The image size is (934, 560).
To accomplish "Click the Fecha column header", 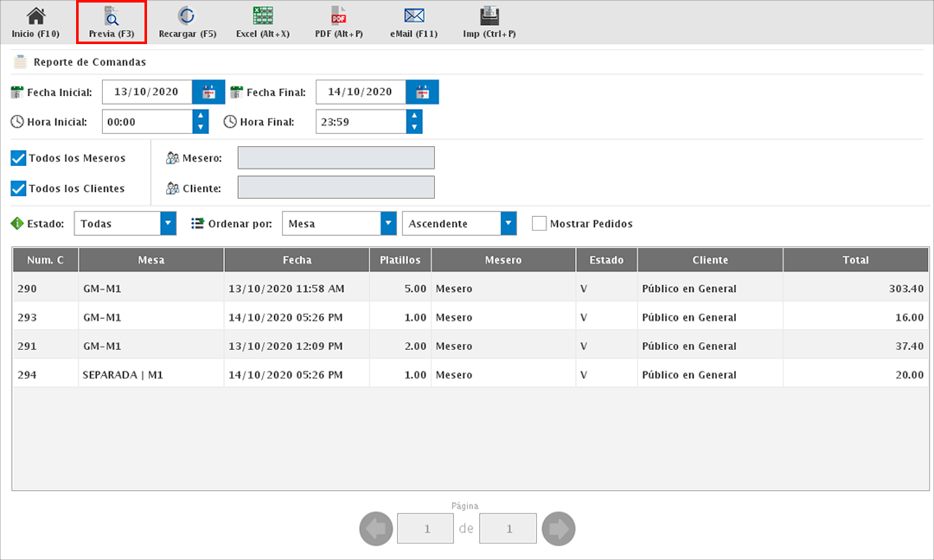I will point(297,260).
